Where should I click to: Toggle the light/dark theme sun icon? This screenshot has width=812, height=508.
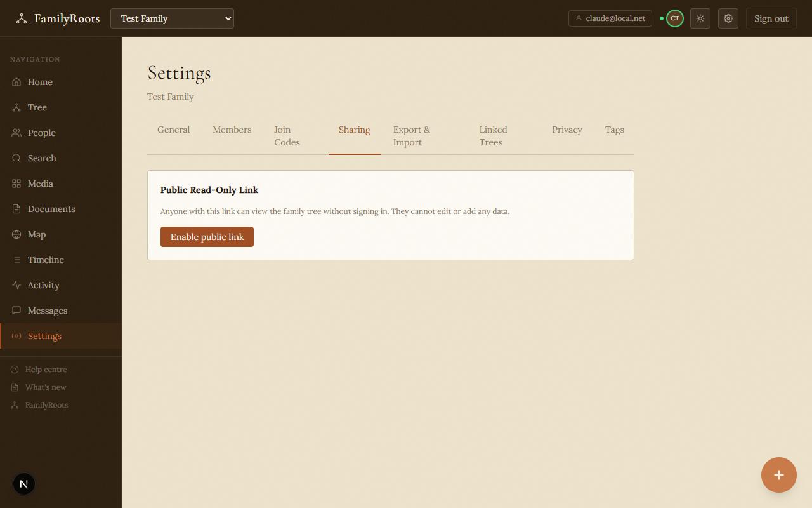pos(700,18)
